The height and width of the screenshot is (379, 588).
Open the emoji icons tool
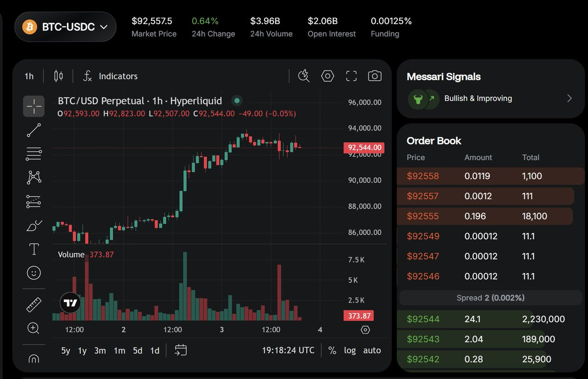point(34,273)
